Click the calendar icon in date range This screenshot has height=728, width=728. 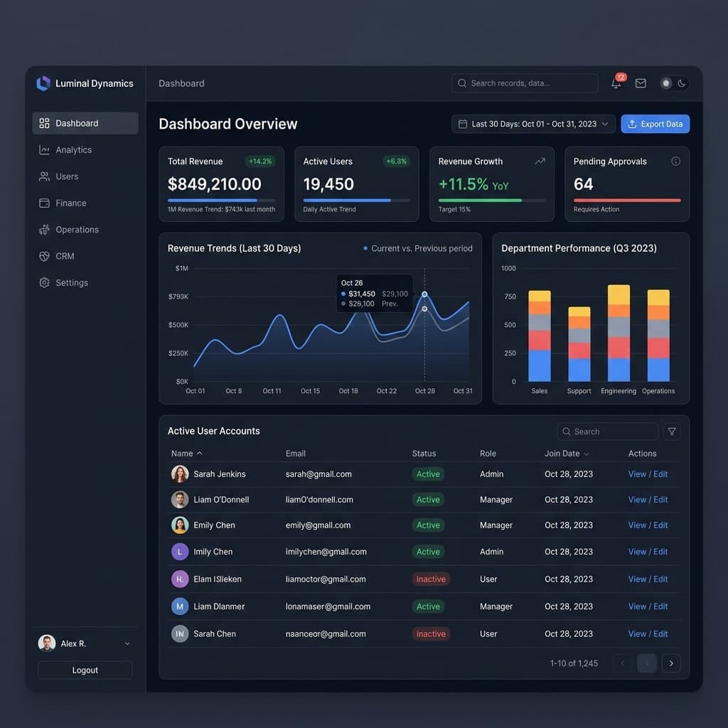coord(462,124)
